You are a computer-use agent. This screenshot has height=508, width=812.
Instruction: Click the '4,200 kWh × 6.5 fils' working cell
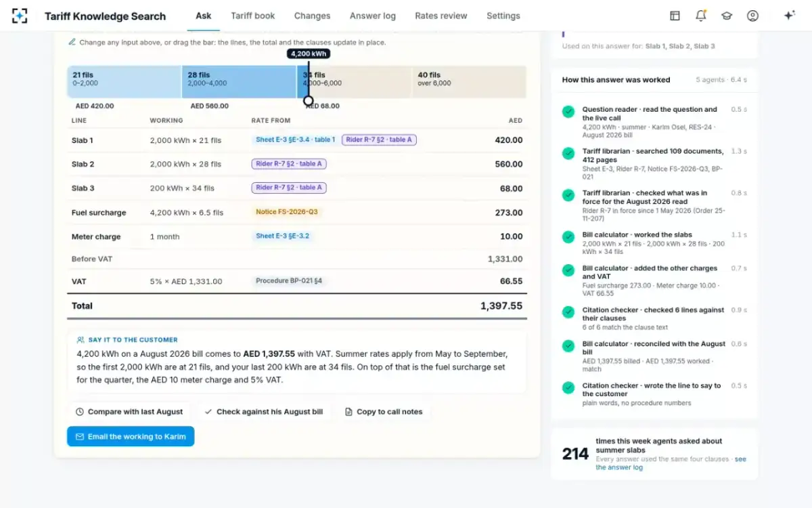(187, 212)
